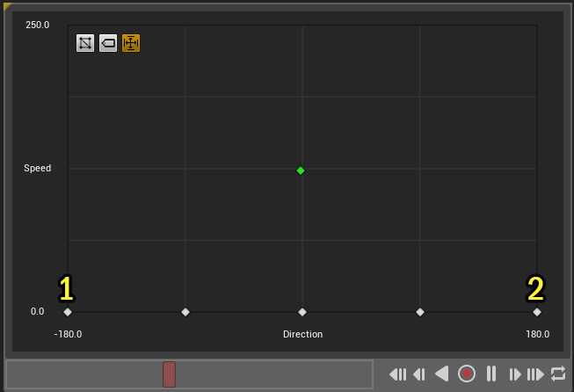
Task: Select the green preview point diamond
Action: click(x=301, y=171)
